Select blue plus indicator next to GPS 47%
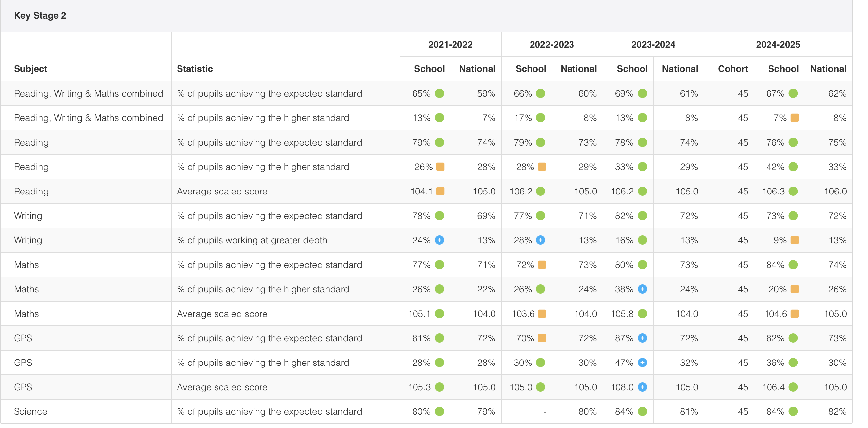868x428 pixels. pyautogui.click(x=642, y=363)
